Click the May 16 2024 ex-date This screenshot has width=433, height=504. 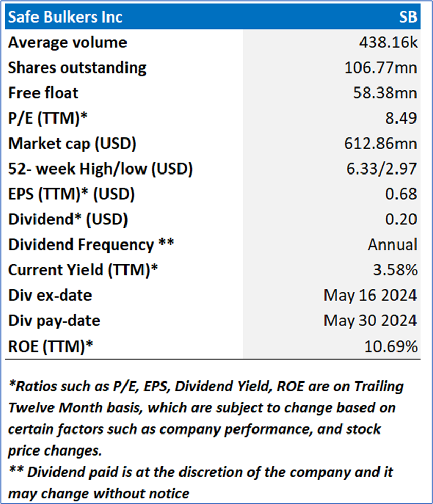coord(370,296)
